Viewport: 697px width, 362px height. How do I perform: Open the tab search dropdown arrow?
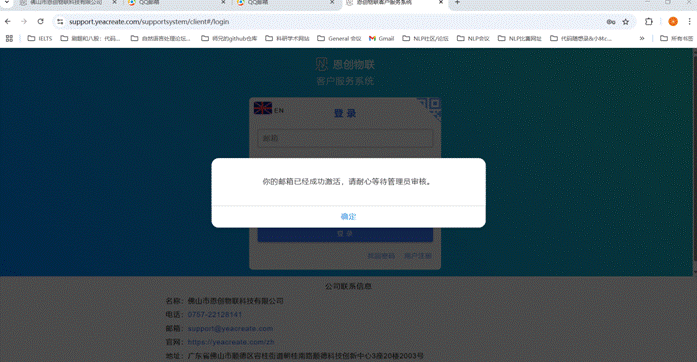7,3
